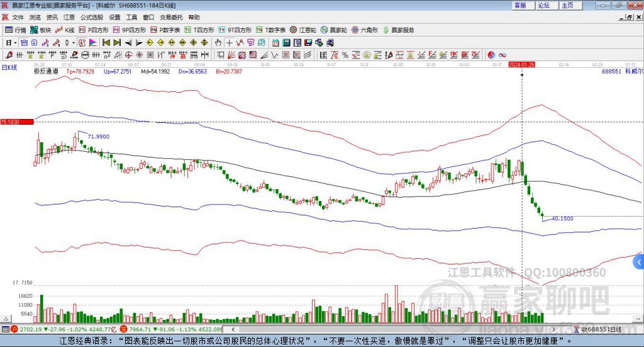Open the 帮助 menu
This screenshot has width=644, height=347.
pyautogui.click(x=194, y=17)
